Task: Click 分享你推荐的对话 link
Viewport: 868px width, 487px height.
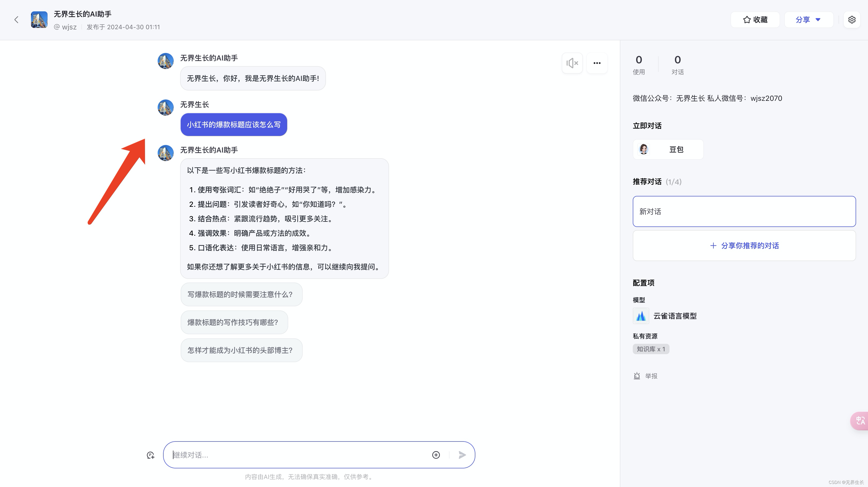Action: (744, 246)
